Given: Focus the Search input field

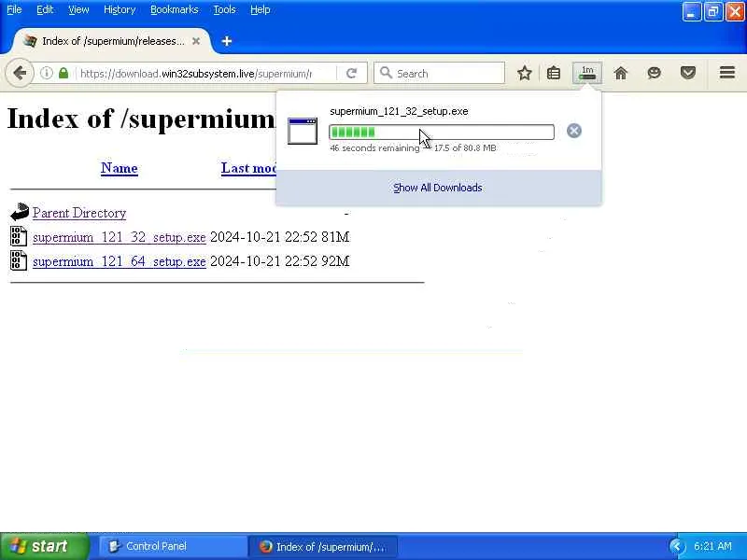Looking at the screenshot, I should 439,73.
